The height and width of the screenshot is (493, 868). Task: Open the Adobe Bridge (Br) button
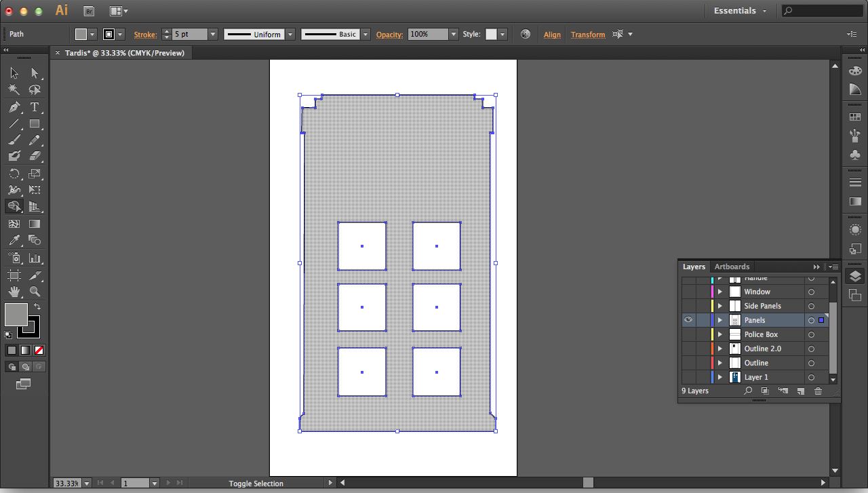pyautogui.click(x=89, y=11)
